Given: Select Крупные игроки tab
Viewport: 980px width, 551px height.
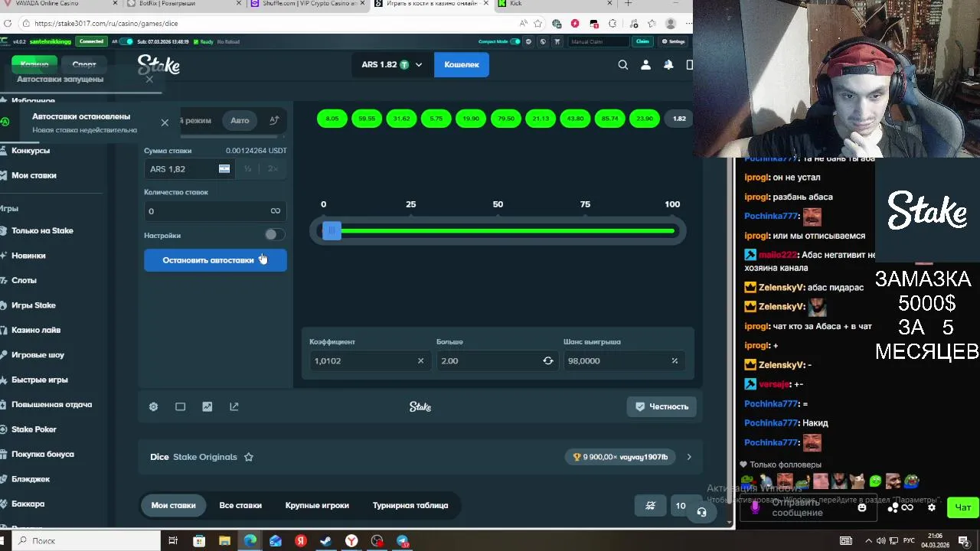Looking at the screenshot, I should (317, 505).
